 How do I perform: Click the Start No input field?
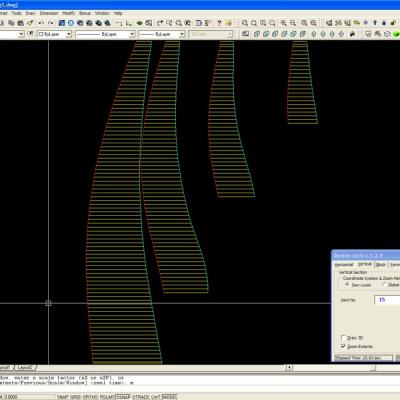pyautogui.click(x=387, y=300)
